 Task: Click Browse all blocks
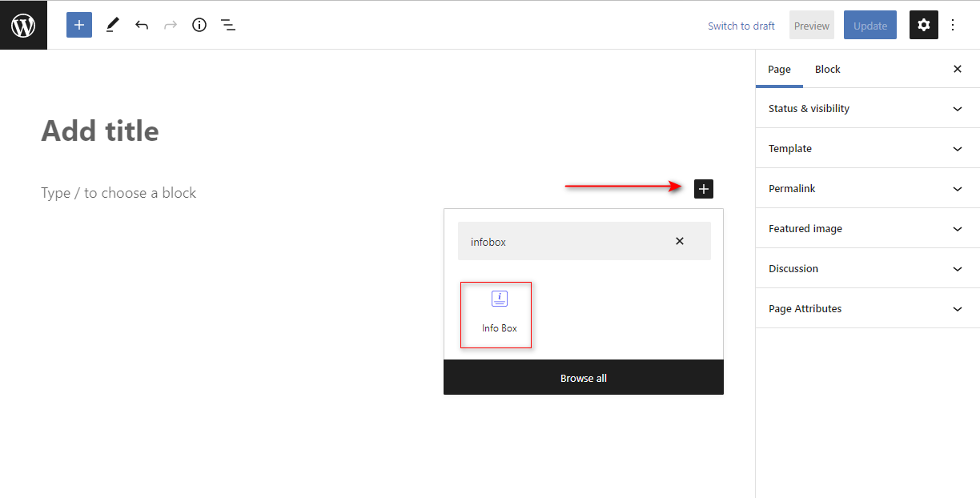click(584, 378)
